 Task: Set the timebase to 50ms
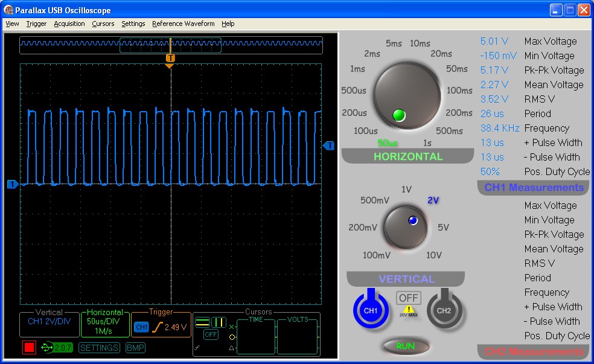(x=457, y=69)
